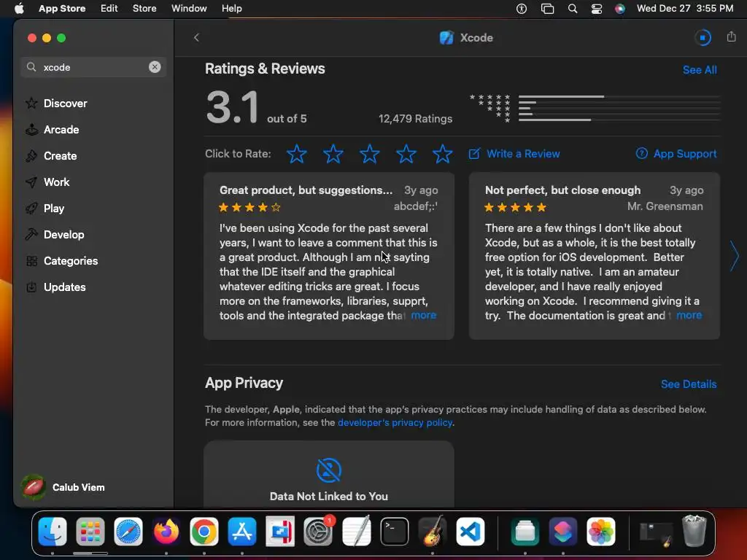Open the developer's privacy policy link
The height and width of the screenshot is (560, 747).
(395, 422)
